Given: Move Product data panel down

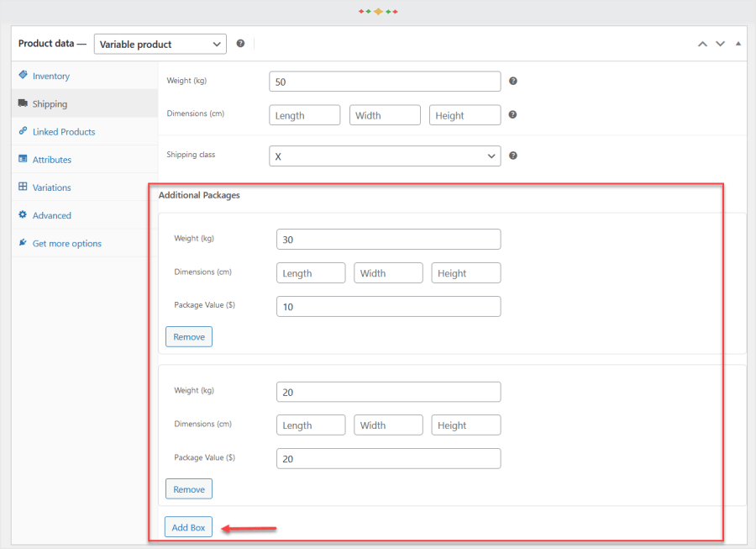Looking at the screenshot, I should coord(720,44).
